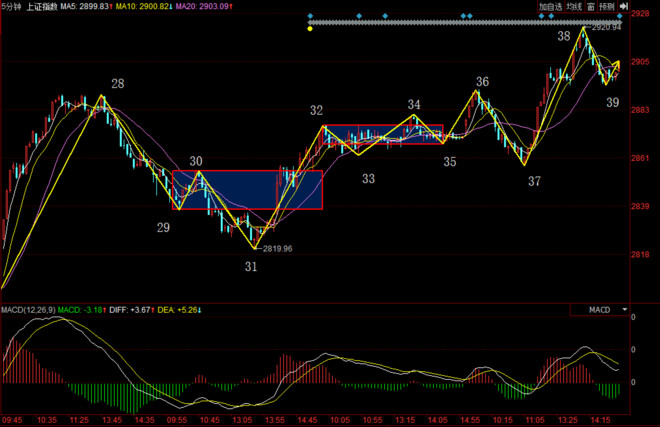This screenshot has height=427, width=660.
Task: Select the 5分钟 period label
Action: point(11,6)
